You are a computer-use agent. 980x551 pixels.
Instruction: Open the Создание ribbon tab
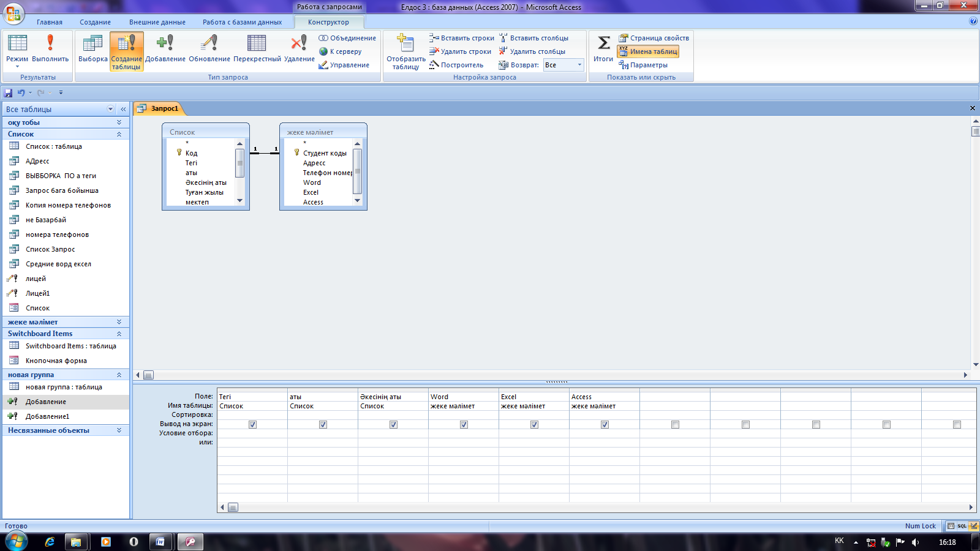click(96, 22)
